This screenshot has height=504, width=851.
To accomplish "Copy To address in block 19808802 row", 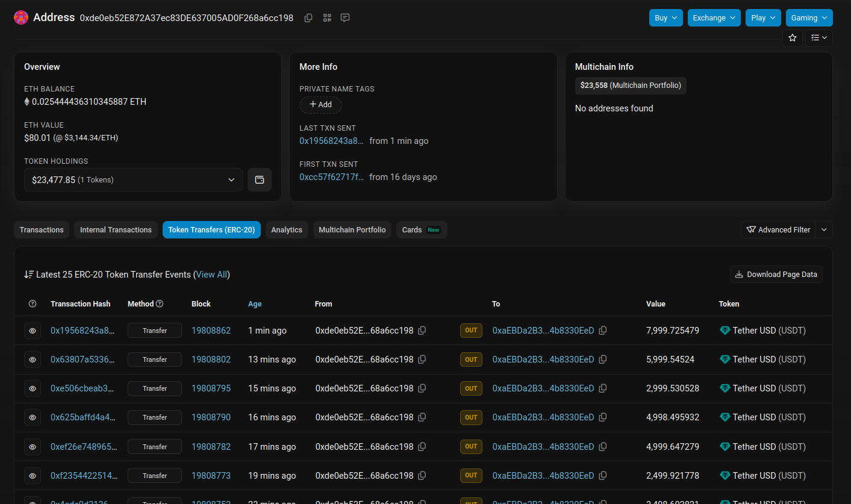I will [603, 359].
